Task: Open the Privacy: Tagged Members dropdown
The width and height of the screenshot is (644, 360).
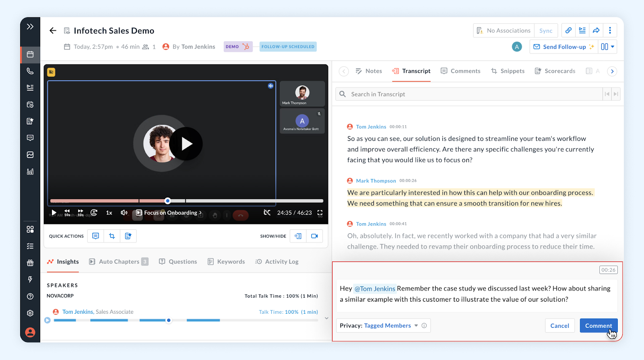Action: tap(383, 325)
